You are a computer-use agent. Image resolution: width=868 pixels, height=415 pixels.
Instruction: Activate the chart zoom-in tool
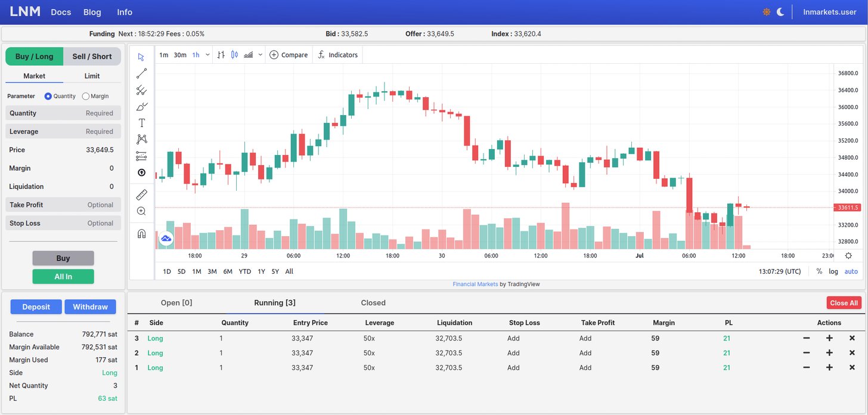click(141, 211)
